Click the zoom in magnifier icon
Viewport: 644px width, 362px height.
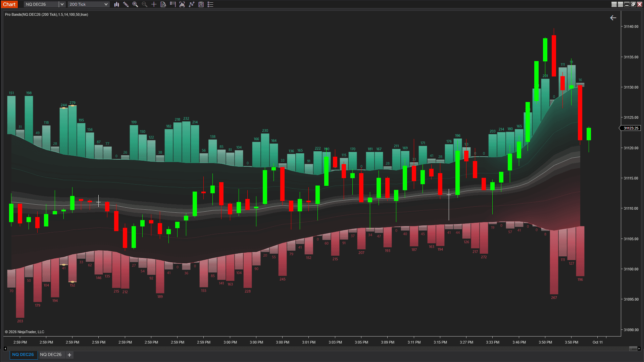[x=135, y=4]
